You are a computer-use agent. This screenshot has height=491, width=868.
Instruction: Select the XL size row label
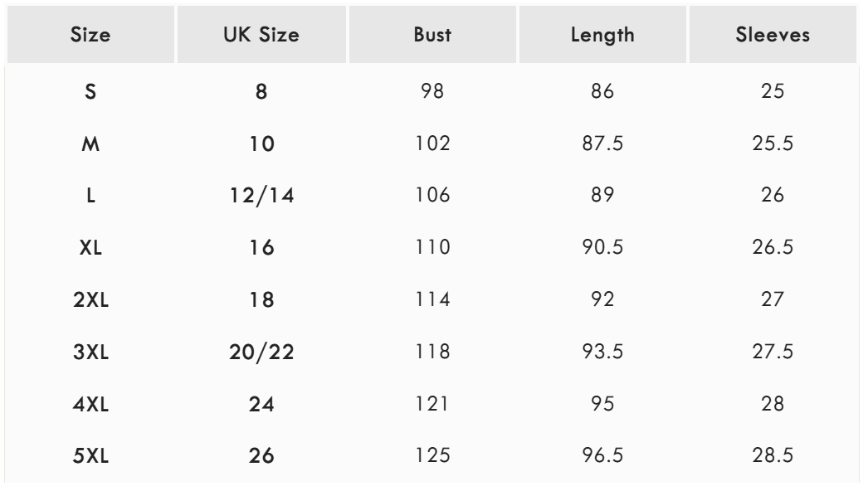[x=90, y=248]
